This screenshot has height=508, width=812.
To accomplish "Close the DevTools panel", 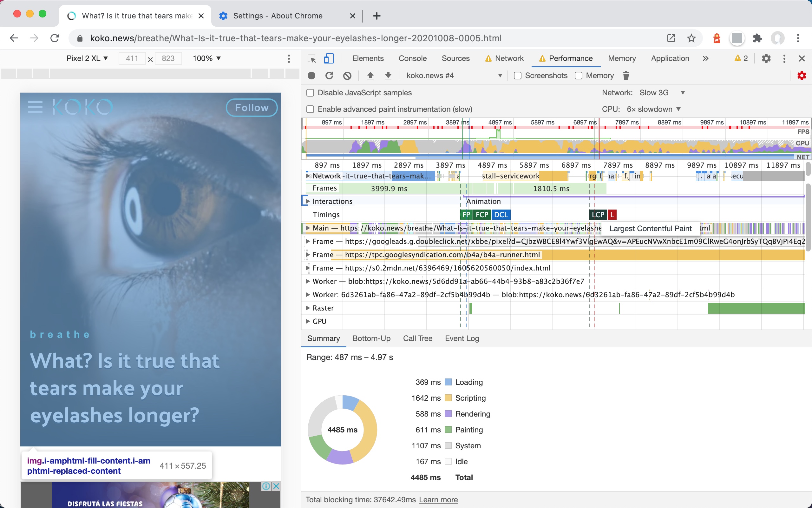I will coord(802,58).
